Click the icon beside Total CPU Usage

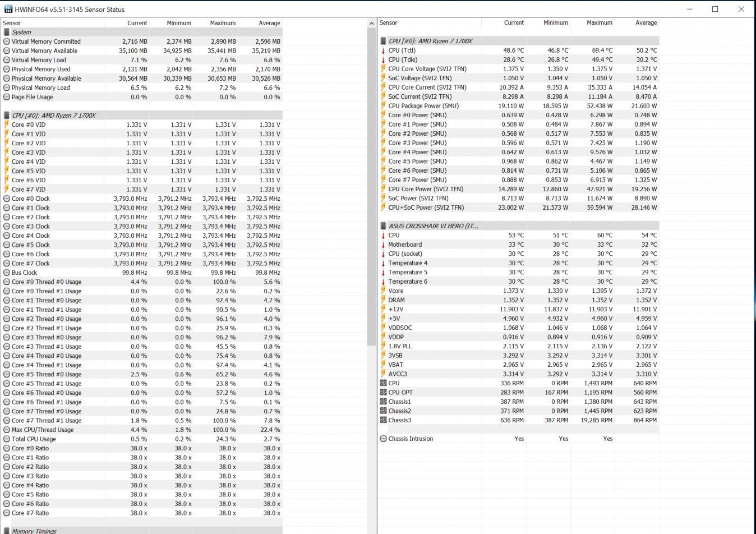pyautogui.click(x=7, y=439)
